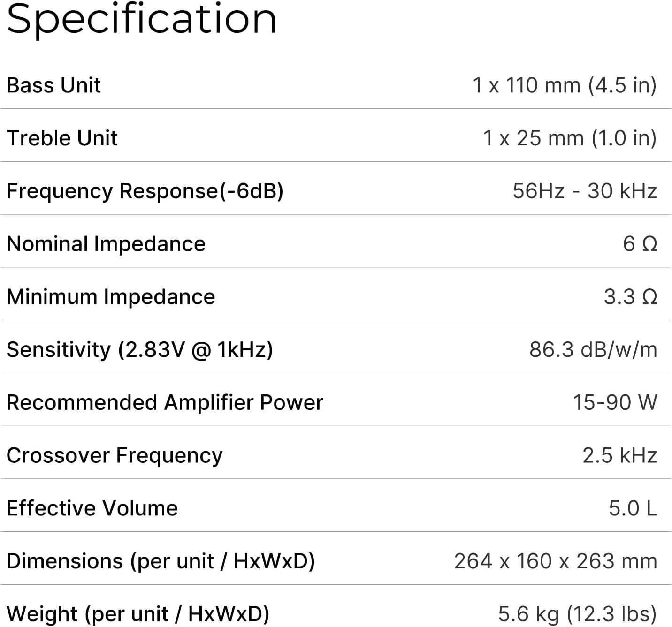Click the Bass Unit label
Viewport: 672px width, 627px height.
click(54, 85)
